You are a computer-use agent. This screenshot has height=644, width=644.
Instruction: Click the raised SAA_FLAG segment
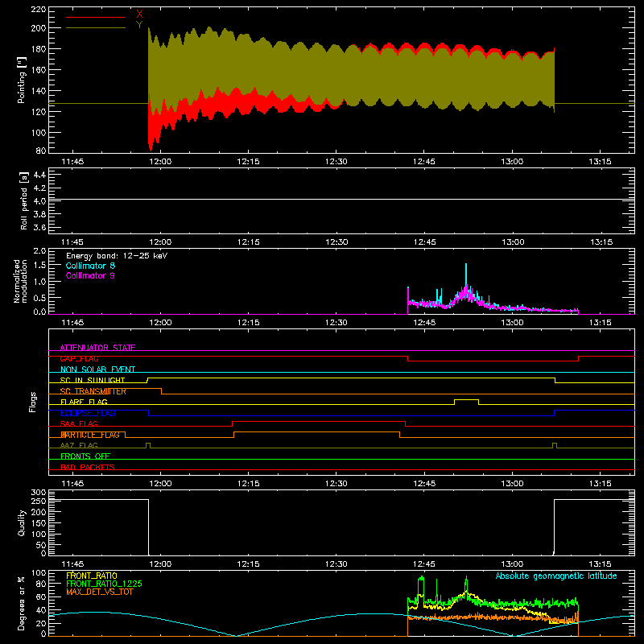[x=319, y=421]
